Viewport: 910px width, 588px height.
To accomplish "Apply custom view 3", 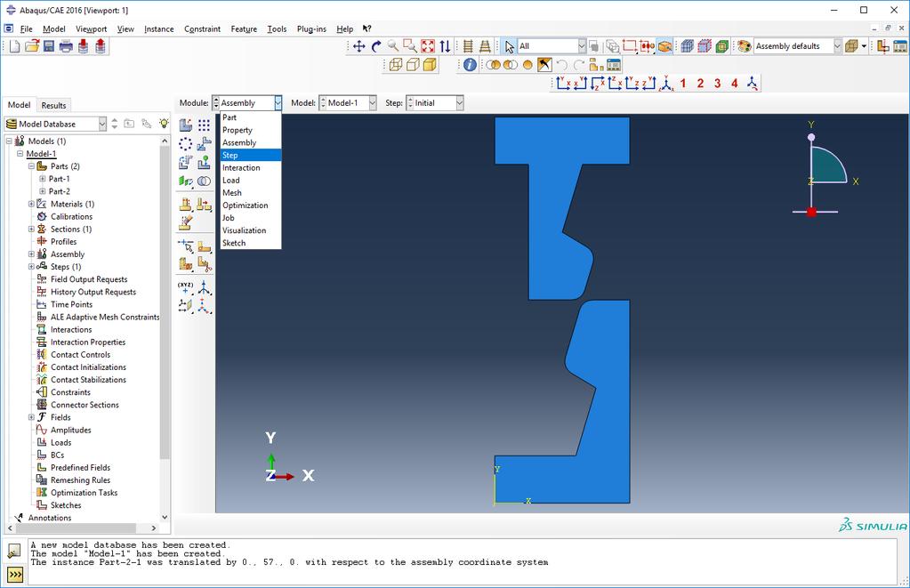I will tap(717, 84).
